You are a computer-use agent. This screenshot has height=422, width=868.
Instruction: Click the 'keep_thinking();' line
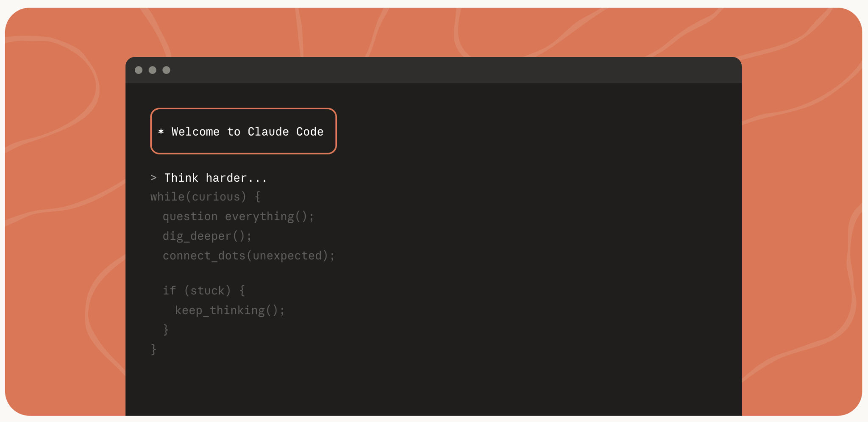coord(230,310)
